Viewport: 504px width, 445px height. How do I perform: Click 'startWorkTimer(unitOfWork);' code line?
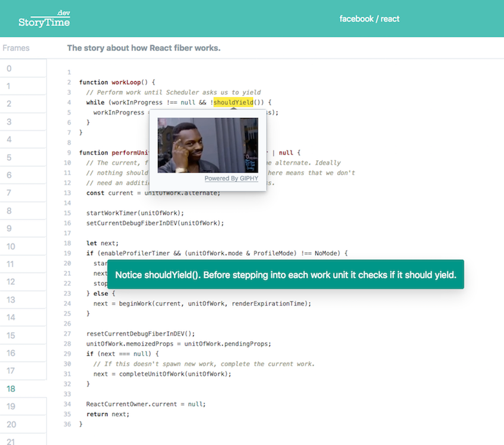click(135, 213)
